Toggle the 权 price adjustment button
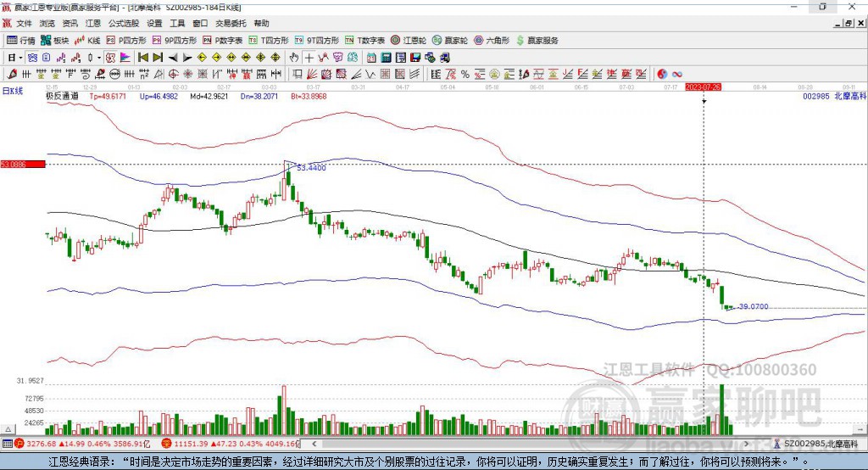The image size is (868, 470). pos(111,58)
